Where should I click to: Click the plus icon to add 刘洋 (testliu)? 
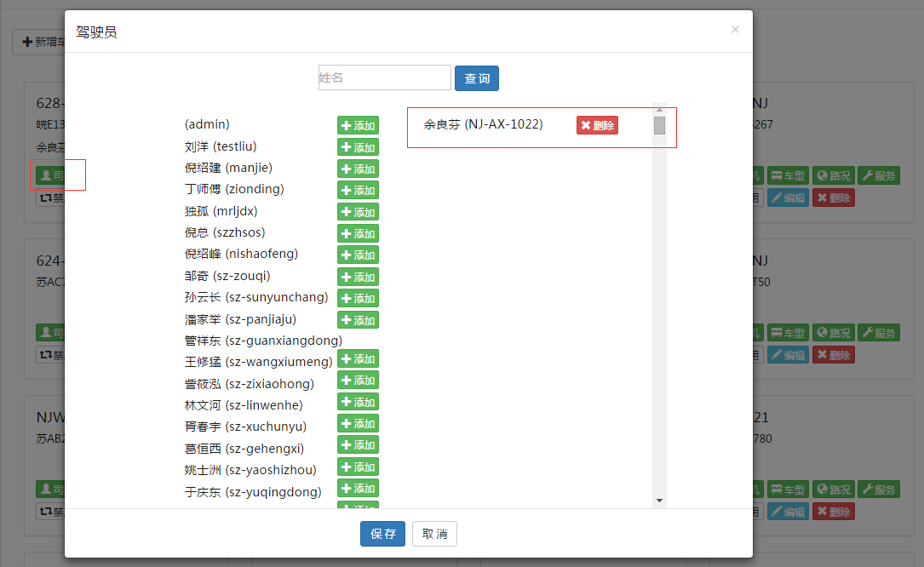coord(358,147)
